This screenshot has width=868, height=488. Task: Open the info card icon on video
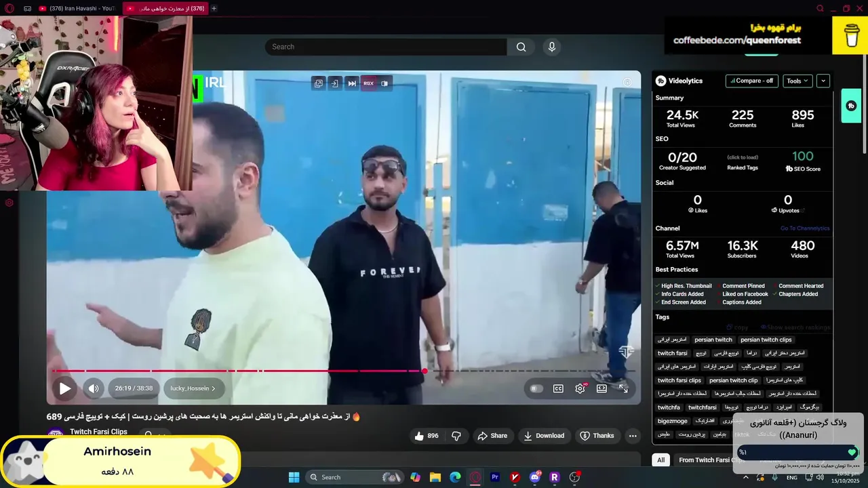click(x=627, y=82)
